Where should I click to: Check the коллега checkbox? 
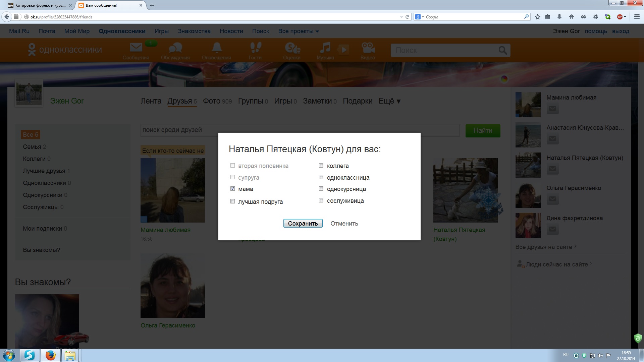tap(321, 166)
